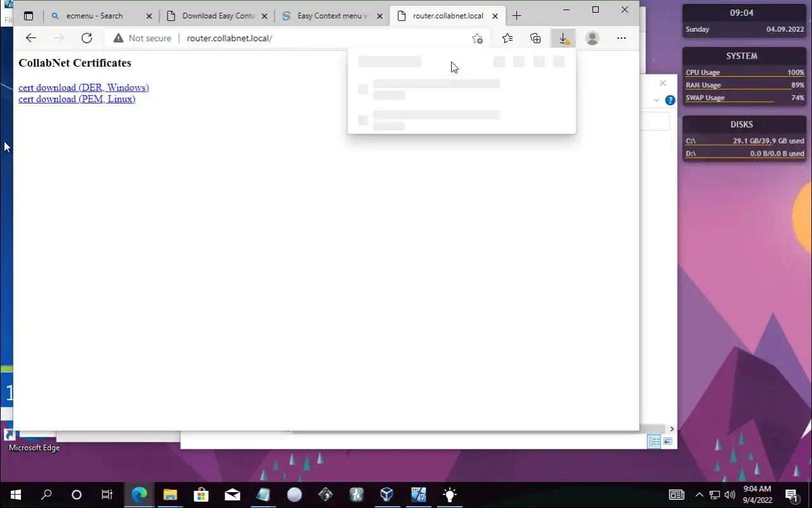Screen dimensions: 812x508
Task: Open the Windows Start menu
Action: coord(15,495)
